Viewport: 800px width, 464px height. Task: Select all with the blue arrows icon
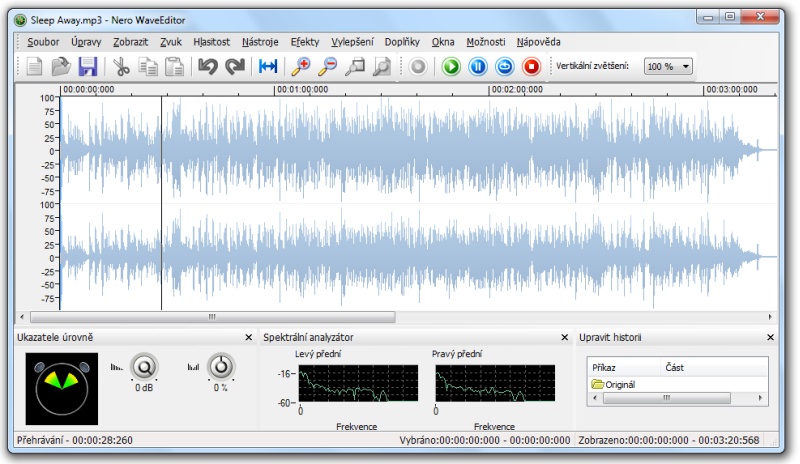268,66
